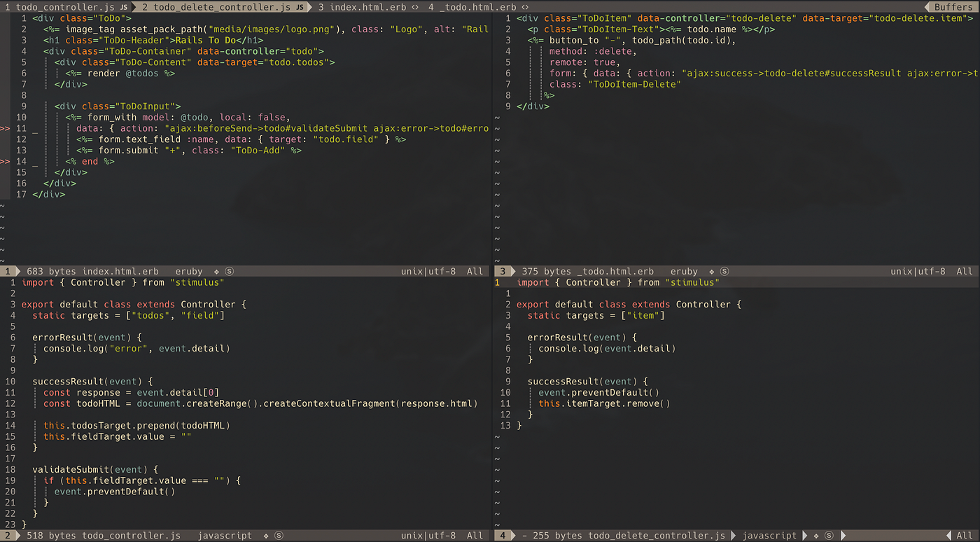980x542 pixels.
Task: Click the HTML icon beside _todo.html.erb tab
Action: [524, 7]
